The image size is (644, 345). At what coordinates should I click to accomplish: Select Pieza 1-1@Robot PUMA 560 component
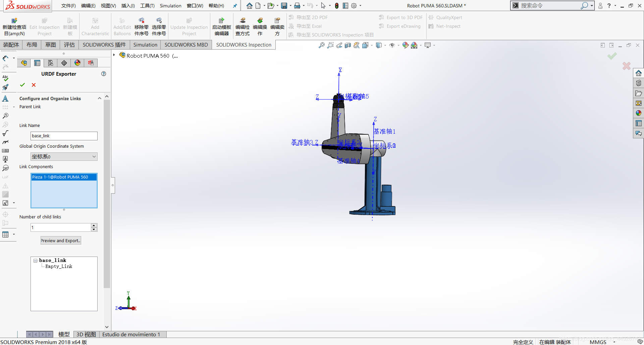64,177
